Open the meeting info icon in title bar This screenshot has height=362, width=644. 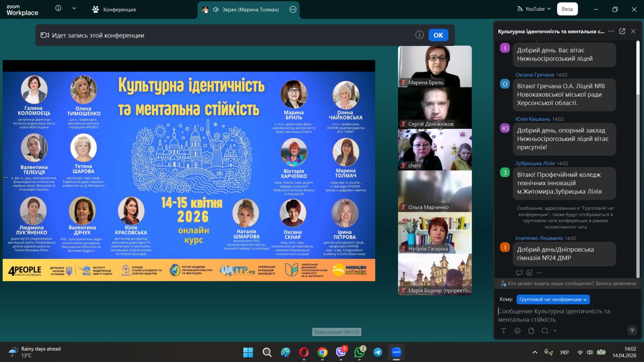point(58,8)
